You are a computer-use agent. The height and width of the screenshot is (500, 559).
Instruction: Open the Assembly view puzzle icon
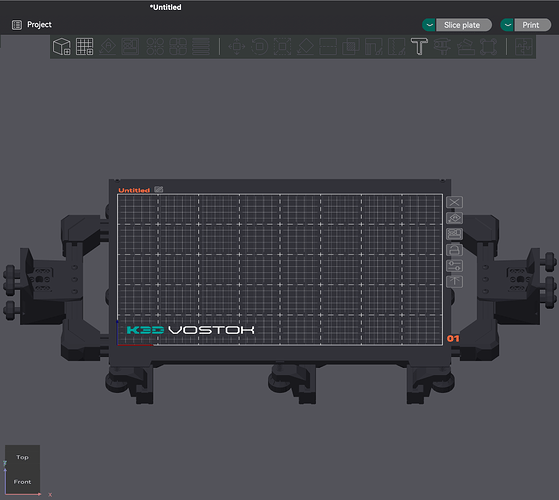pyautogui.click(x=524, y=47)
